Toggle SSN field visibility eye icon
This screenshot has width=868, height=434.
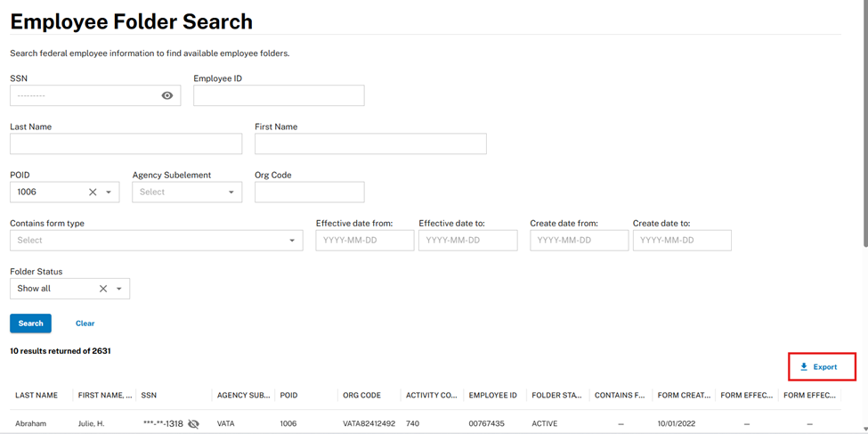coord(167,95)
